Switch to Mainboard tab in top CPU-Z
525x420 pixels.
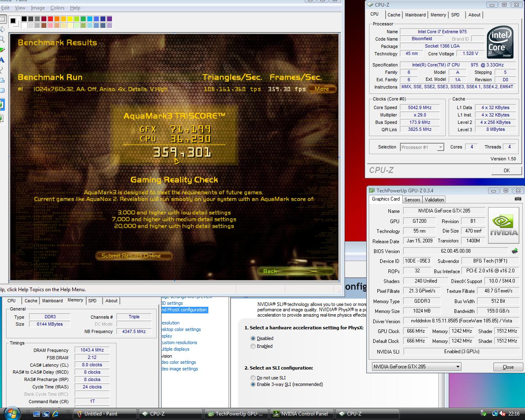415,15
